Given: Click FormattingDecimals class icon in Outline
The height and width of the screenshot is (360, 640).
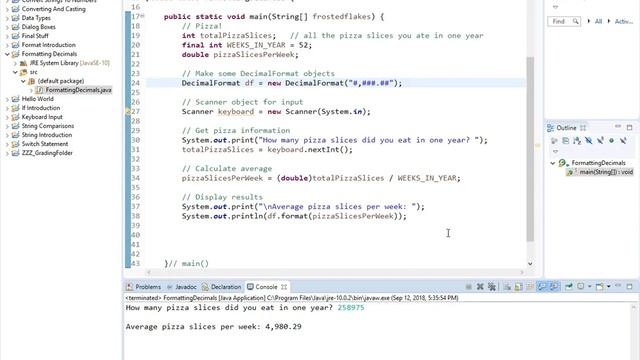Looking at the screenshot, I should point(562,163).
